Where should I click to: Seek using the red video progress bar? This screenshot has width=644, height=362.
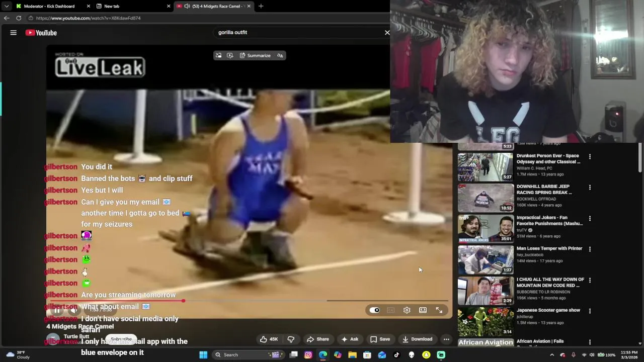[x=250, y=301]
